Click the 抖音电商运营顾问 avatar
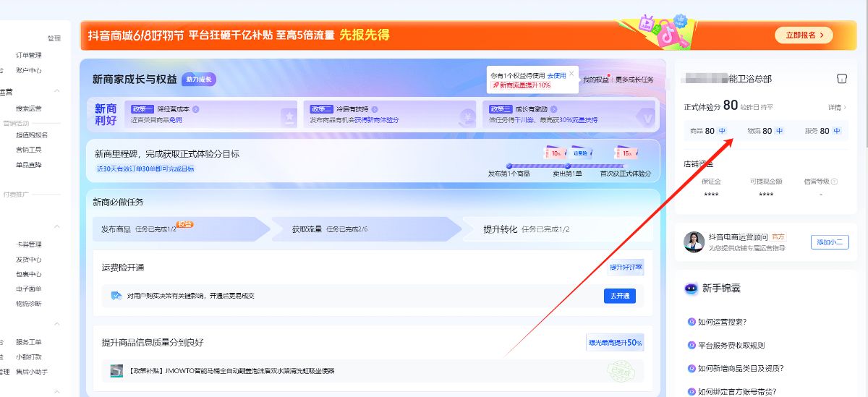The image size is (868, 397). (x=694, y=242)
